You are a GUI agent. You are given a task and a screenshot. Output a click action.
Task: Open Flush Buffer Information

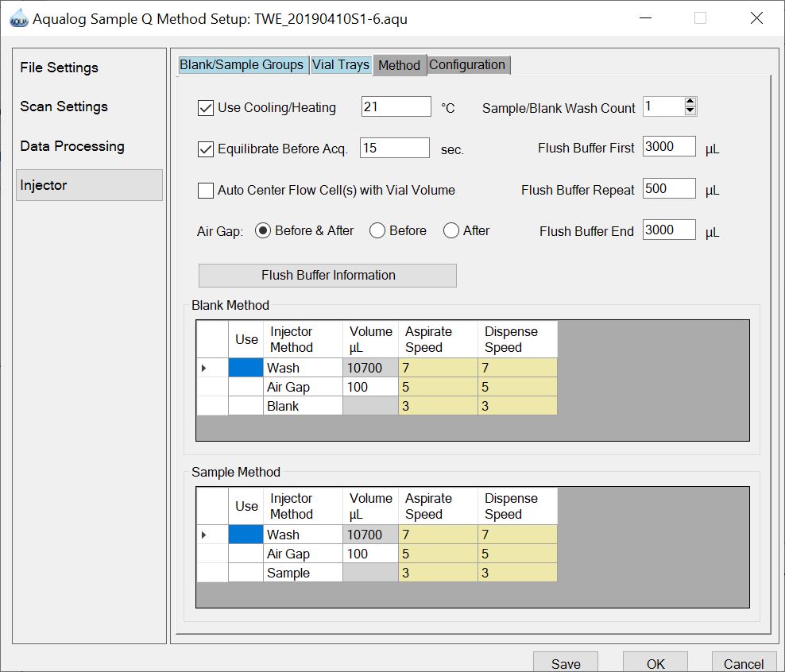click(327, 276)
